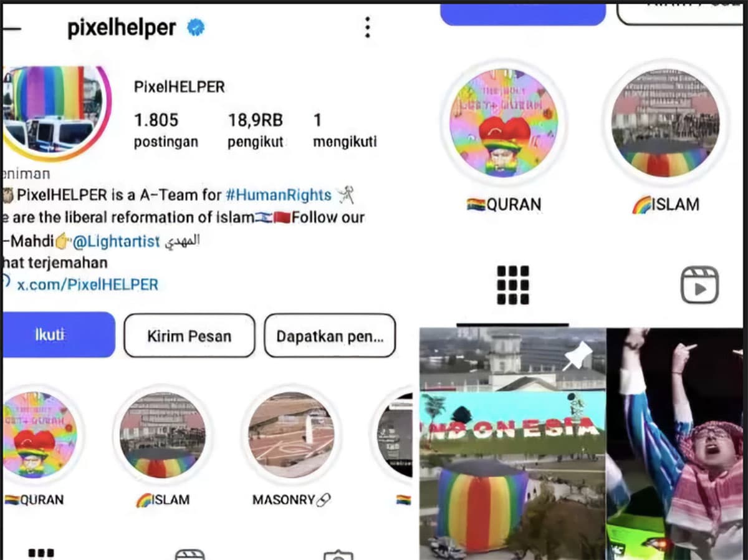Open the large QURAN highlight on the right
The width and height of the screenshot is (748, 560).
pos(504,123)
